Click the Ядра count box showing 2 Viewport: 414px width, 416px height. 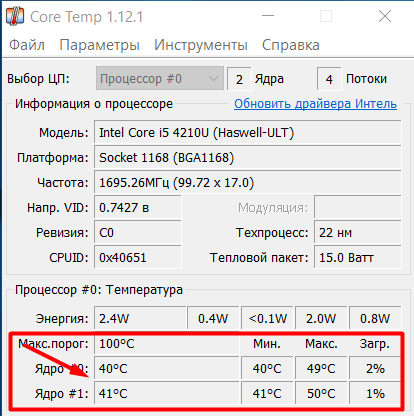pyautogui.click(x=239, y=79)
